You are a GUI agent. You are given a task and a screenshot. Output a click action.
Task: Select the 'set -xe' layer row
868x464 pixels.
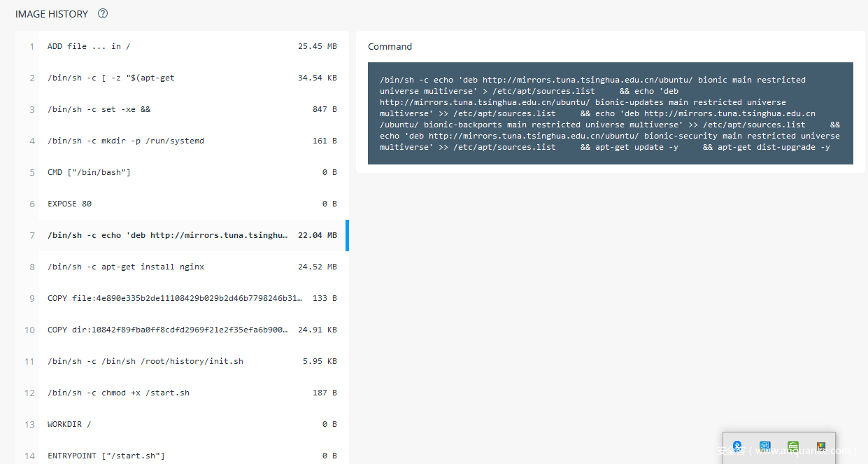coord(182,109)
